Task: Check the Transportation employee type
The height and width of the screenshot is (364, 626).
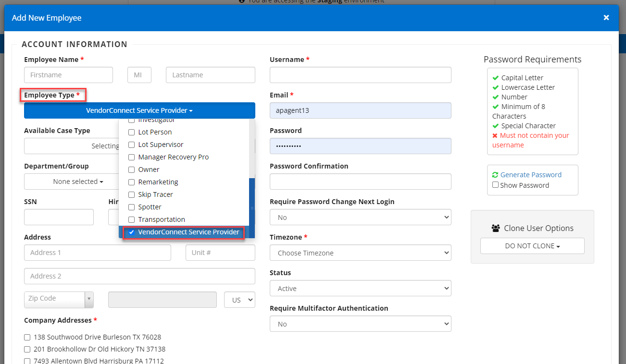Action: point(132,219)
